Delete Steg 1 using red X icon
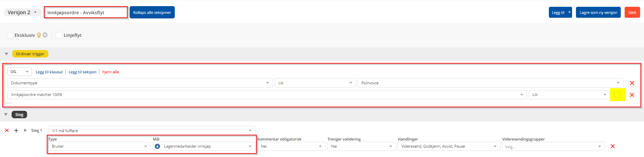Screen dimensions: 644x157 (7, 131)
